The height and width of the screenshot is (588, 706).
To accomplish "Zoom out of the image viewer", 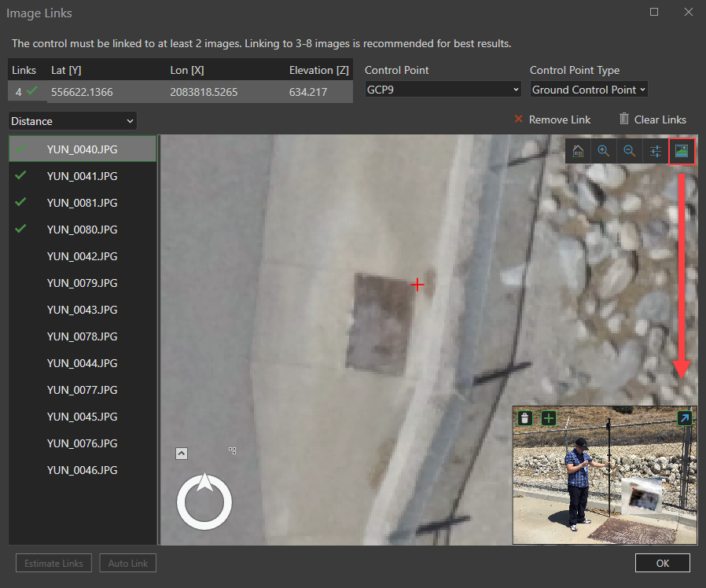I will tap(630, 152).
